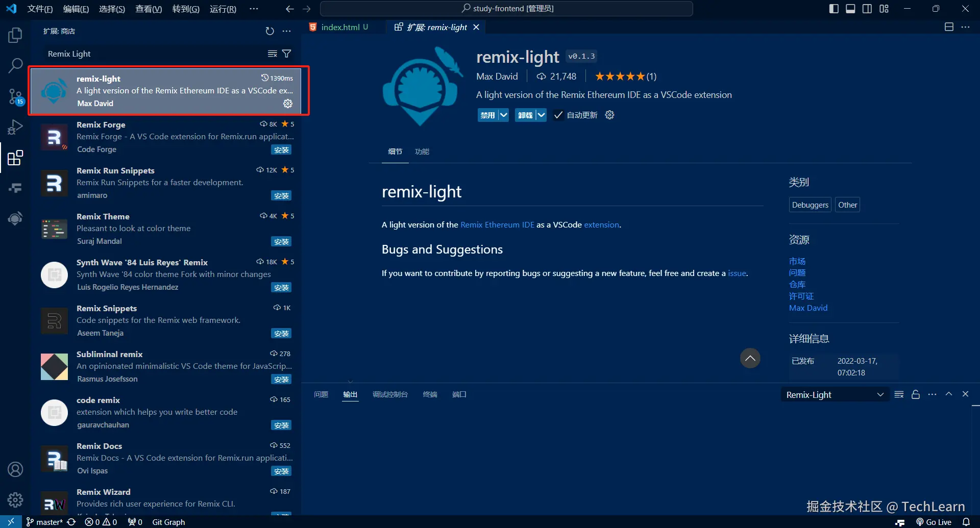
Task: Show the 端口 panel tab
Action: [459, 394]
